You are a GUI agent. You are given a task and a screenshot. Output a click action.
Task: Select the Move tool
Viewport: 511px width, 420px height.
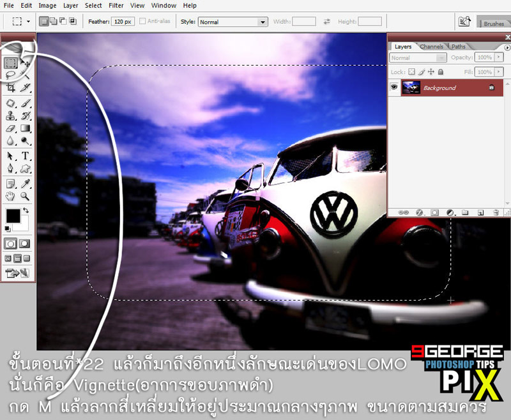pos(26,63)
